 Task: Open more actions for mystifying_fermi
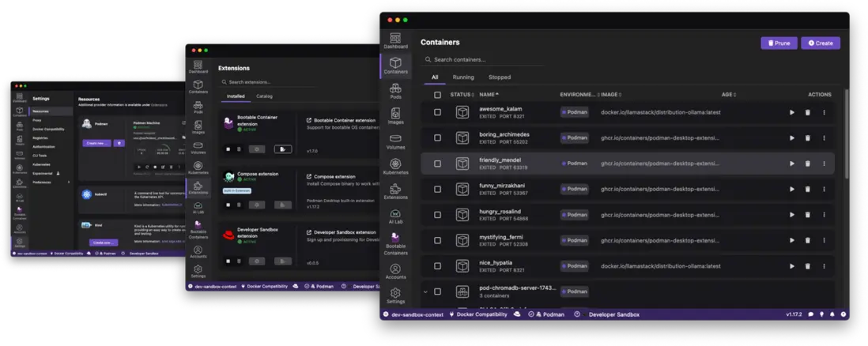point(824,240)
